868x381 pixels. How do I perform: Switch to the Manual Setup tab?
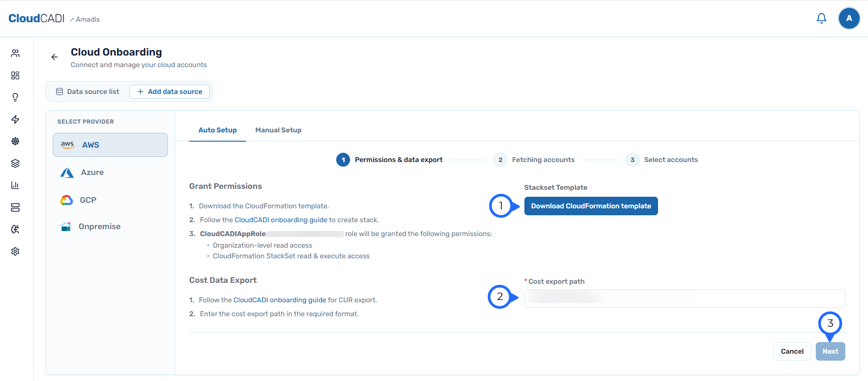coord(278,130)
